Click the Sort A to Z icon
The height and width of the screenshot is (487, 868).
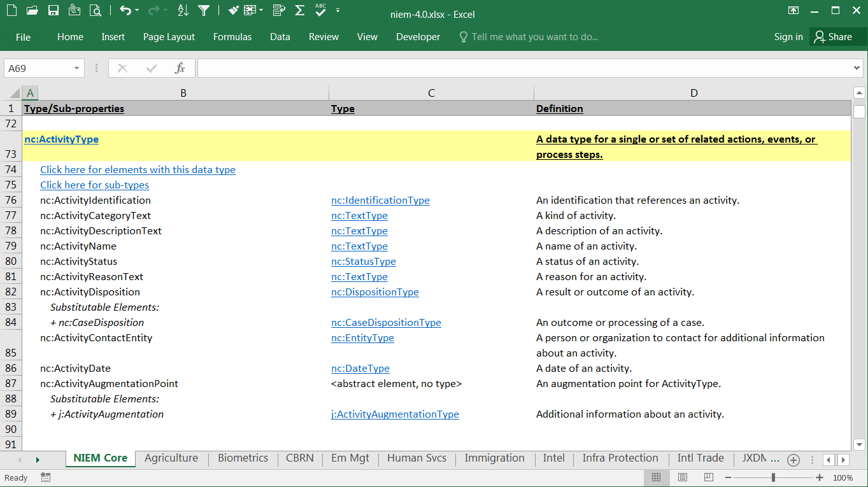point(183,10)
